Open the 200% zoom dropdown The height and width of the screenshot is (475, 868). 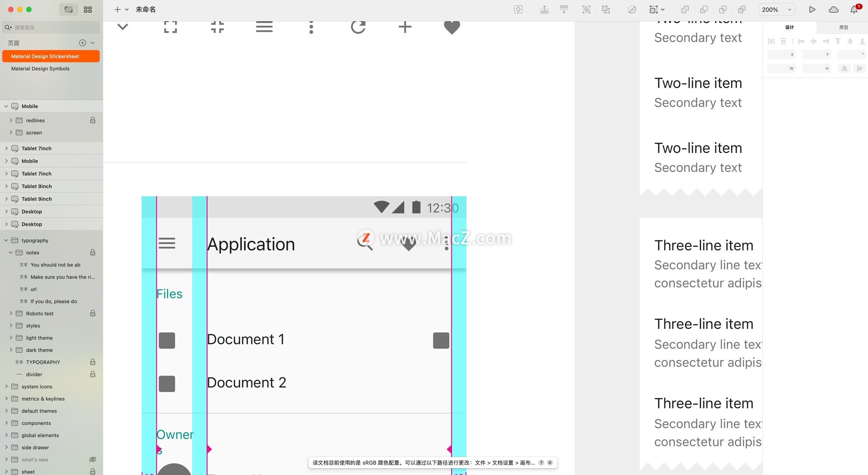777,9
